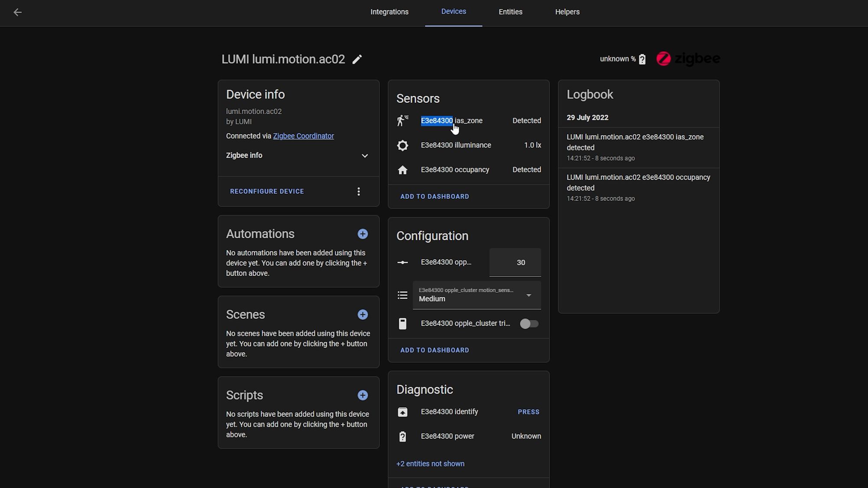The height and width of the screenshot is (488, 868).
Task: Open motion sensitivity Medium dropdown
Action: click(x=477, y=295)
